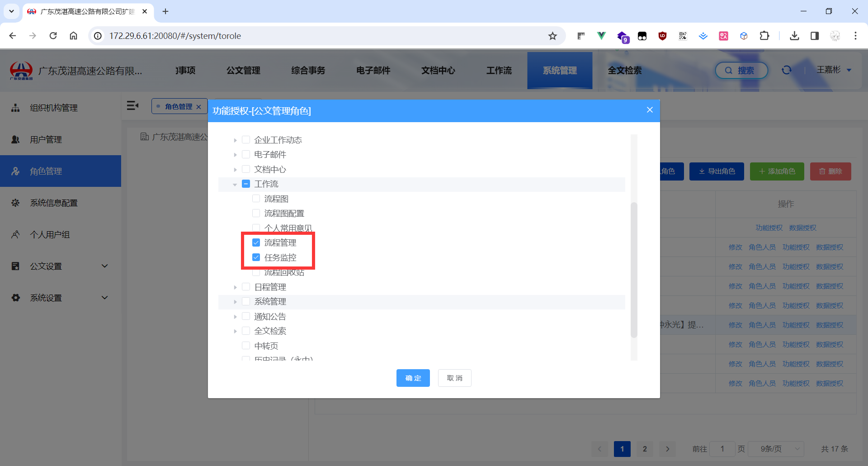Click the translate extension icon

(723, 36)
